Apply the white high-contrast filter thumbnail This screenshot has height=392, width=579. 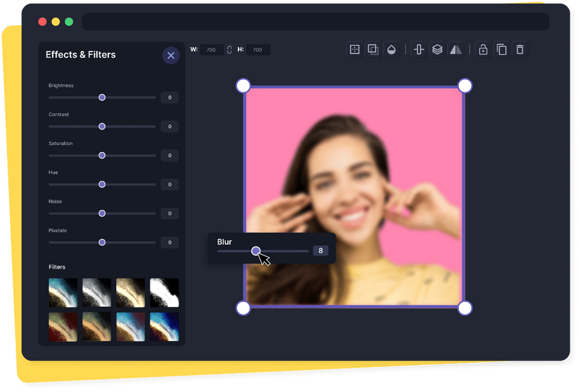164,293
